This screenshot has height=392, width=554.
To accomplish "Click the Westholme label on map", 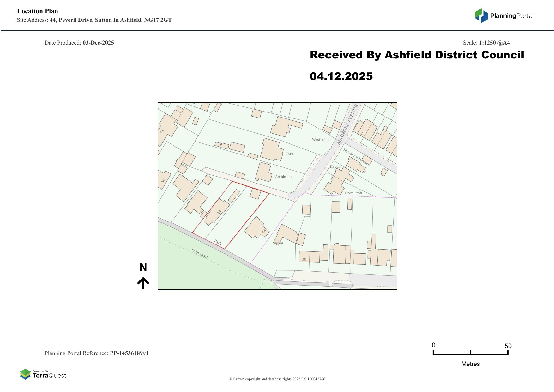I will (321, 140).
